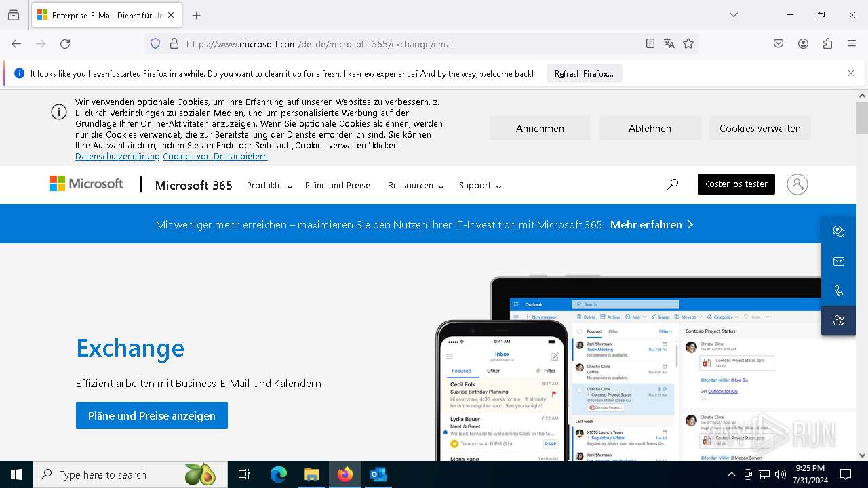Open the extensions puzzle icon

[x=827, y=43]
